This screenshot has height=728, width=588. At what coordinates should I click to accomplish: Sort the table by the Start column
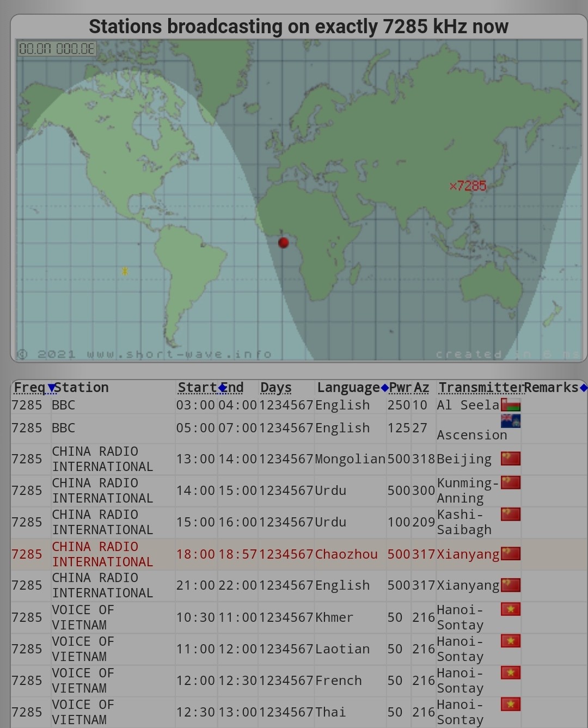click(x=198, y=388)
